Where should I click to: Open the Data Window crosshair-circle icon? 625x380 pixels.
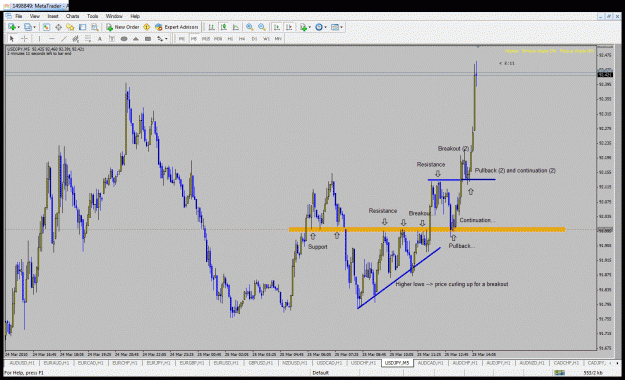[x=58, y=27]
